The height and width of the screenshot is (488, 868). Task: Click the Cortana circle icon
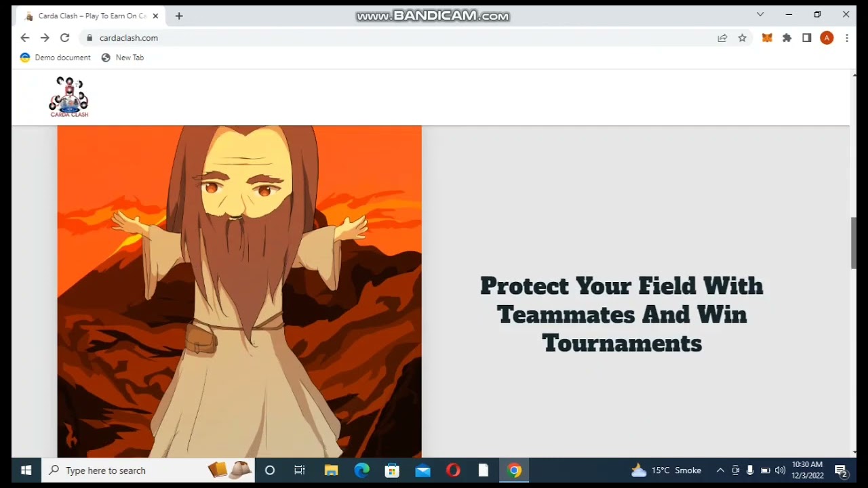[x=270, y=470]
